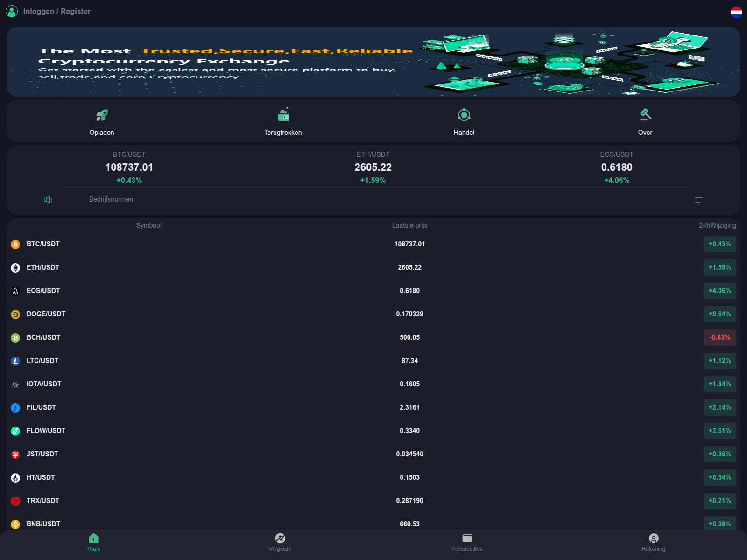Click the Filecoin coin icon
Viewport: 747px width, 560px height.
[x=15, y=408]
